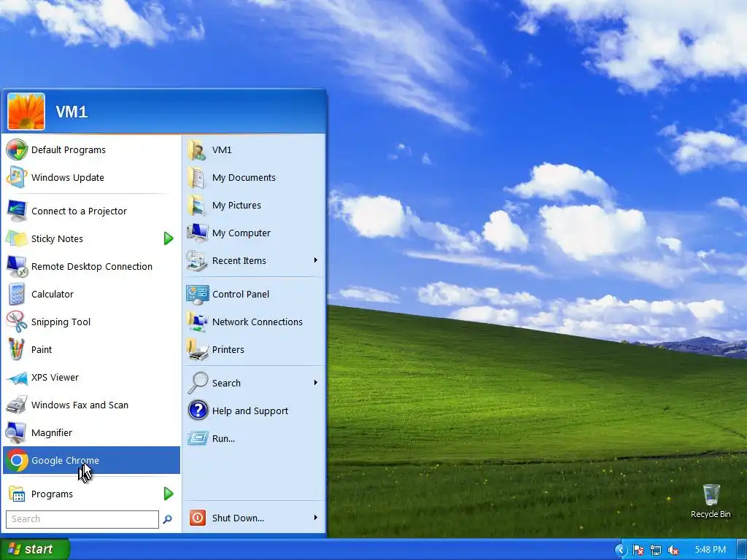The height and width of the screenshot is (560, 747).
Task: Click the Start menu search box
Action: tap(82, 519)
